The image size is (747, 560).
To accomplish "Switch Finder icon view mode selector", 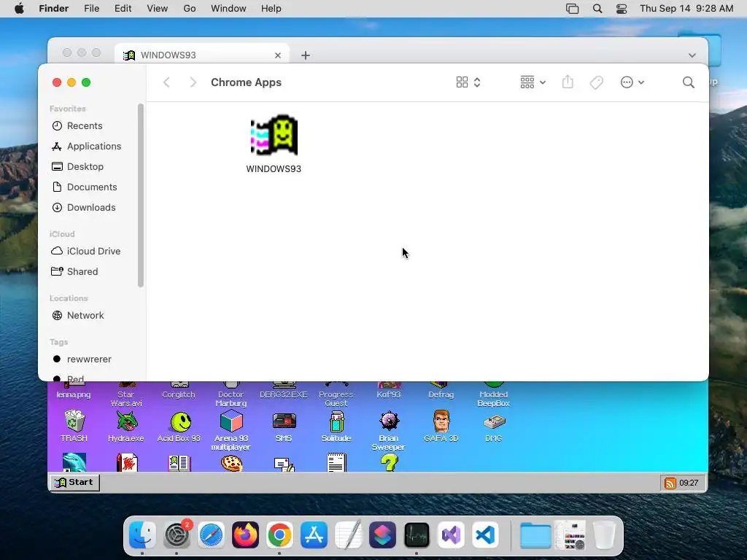I will [468, 82].
